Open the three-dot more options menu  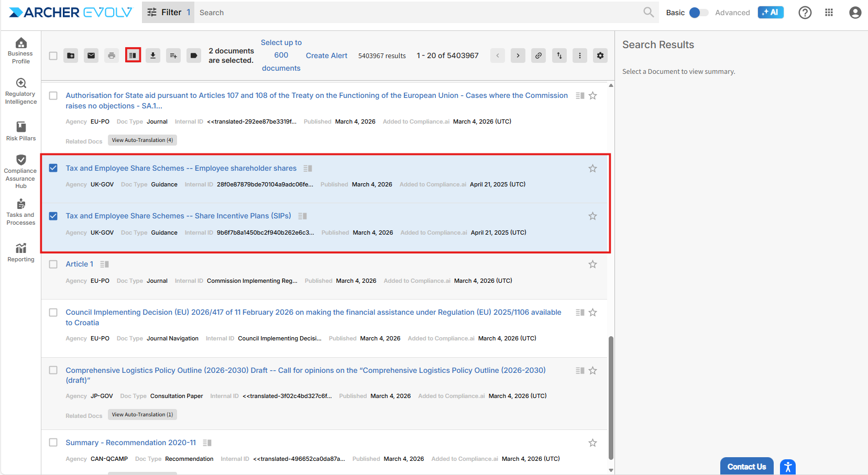(x=580, y=56)
